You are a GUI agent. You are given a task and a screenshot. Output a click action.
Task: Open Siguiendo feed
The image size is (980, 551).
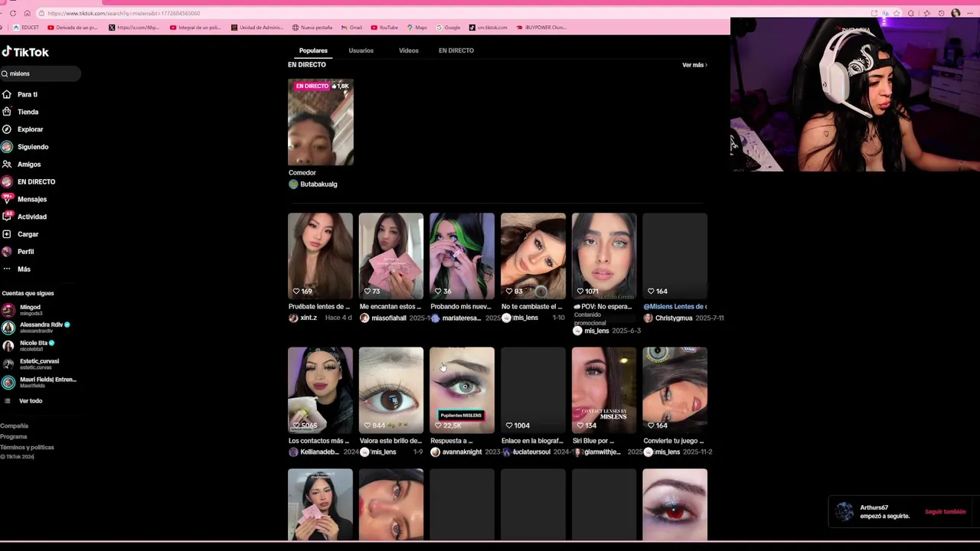[25, 147]
